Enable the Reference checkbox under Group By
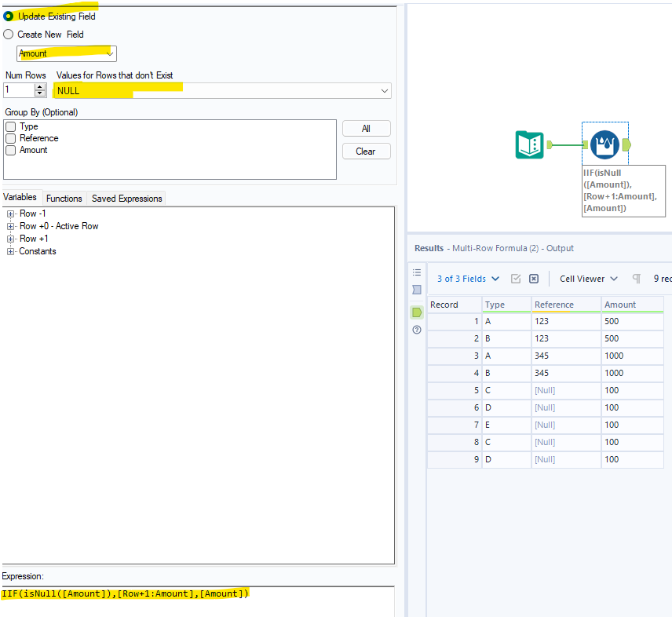This screenshot has height=617, width=672. (x=10, y=138)
